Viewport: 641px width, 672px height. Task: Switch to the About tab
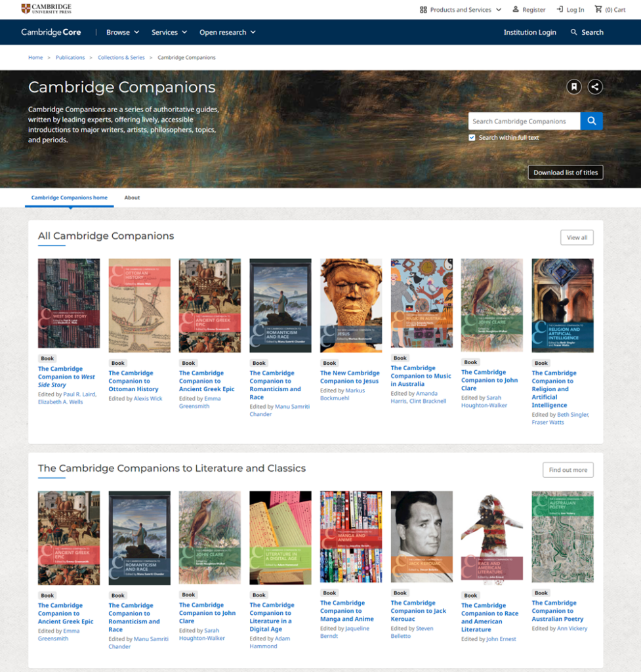point(132,198)
